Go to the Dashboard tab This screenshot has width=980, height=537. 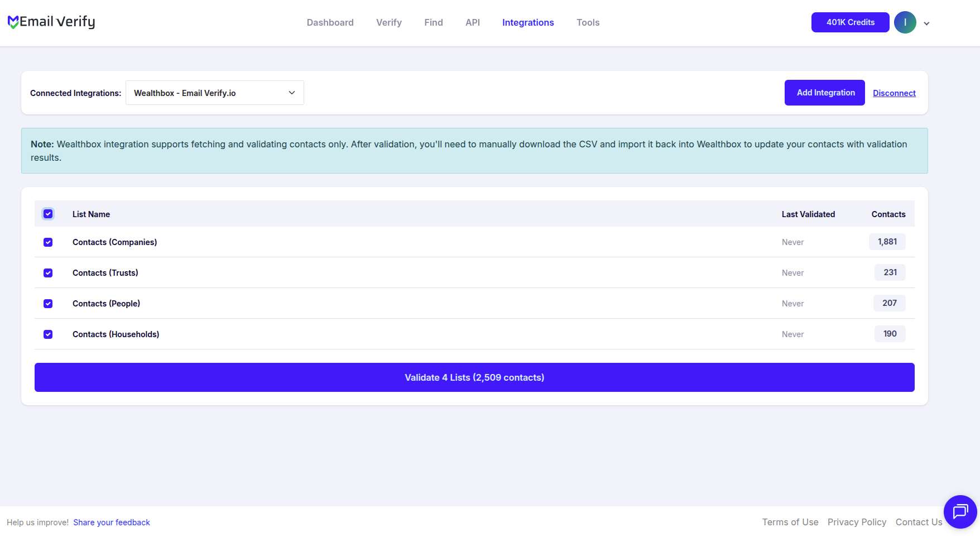[x=330, y=22]
